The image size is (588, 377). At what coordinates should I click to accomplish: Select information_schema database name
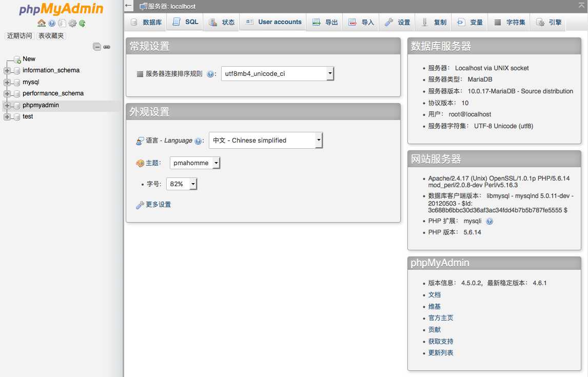coord(51,70)
